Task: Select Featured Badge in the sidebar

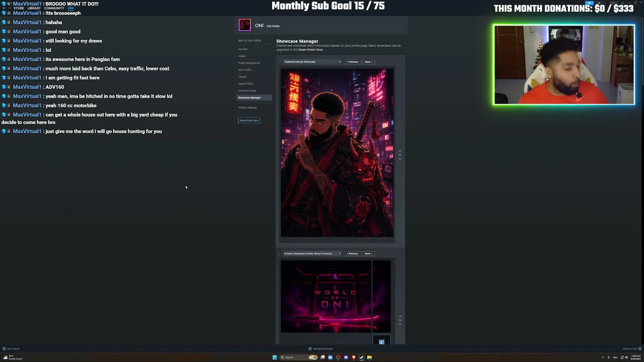Action: pos(247,90)
